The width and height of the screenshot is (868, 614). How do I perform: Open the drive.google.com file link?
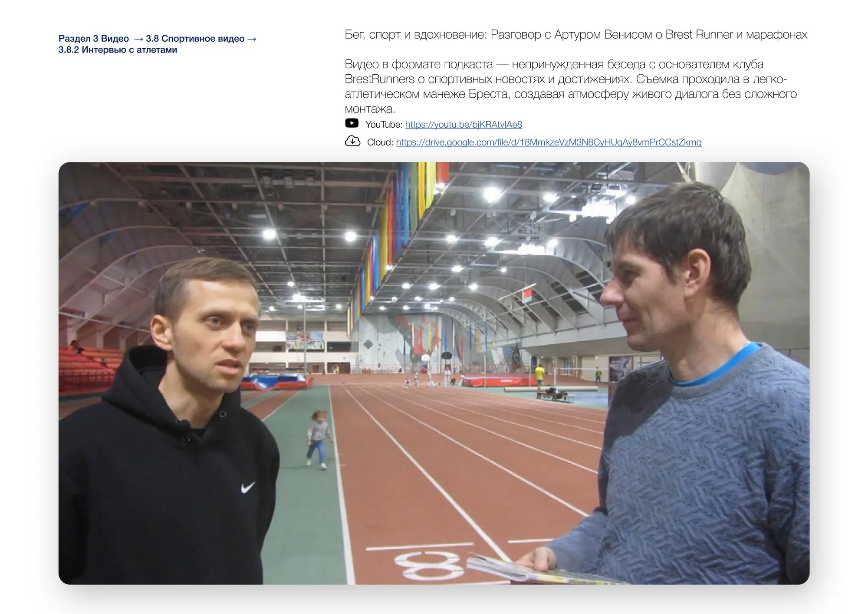pos(549,142)
